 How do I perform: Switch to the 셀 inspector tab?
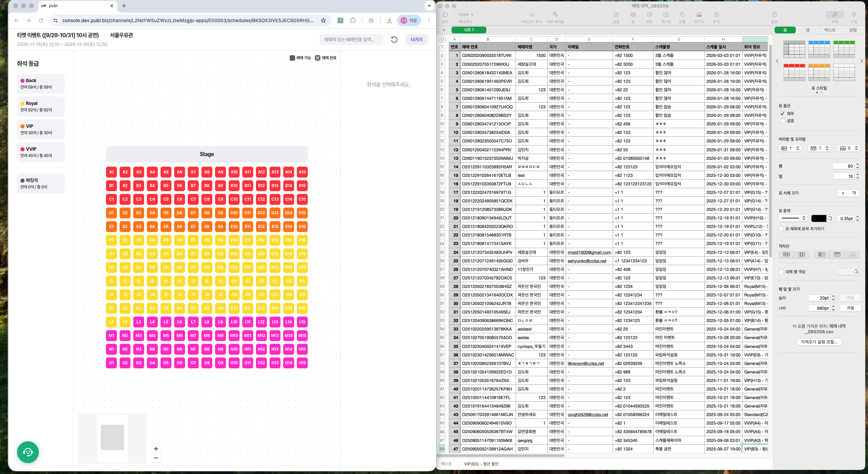tap(807, 30)
